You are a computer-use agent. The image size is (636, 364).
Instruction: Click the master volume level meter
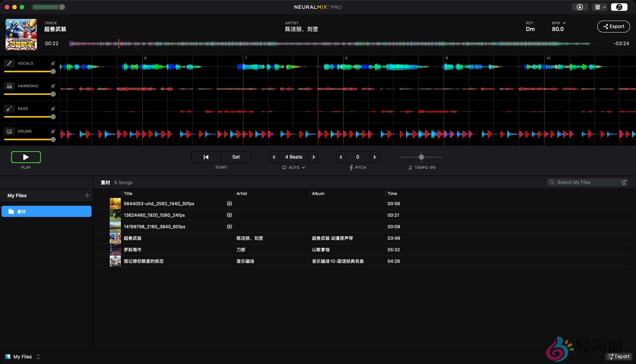click(48, 7)
